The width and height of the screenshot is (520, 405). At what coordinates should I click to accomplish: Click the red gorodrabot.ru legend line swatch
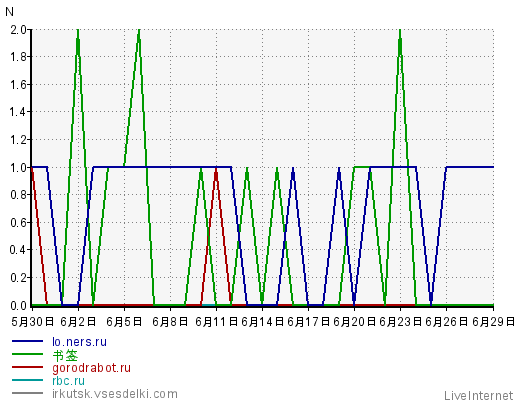(x=27, y=367)
